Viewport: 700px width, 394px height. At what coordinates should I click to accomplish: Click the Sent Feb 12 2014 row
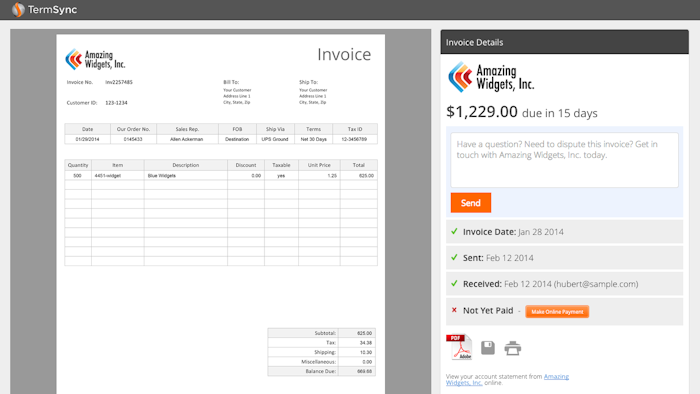564,257
